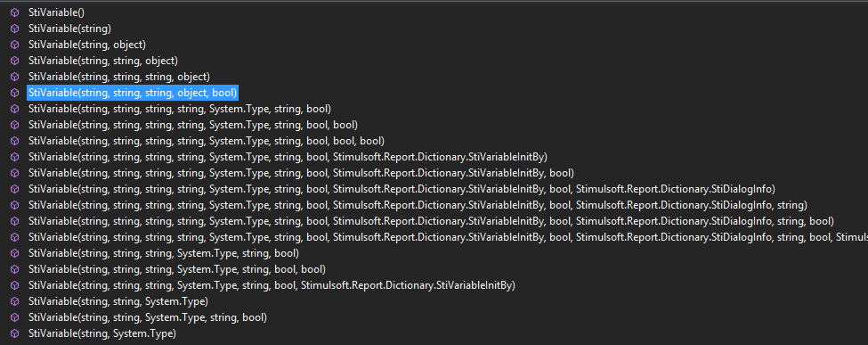Select three-string overload ending System.Type, string, bool)

(x=163, y=253)
